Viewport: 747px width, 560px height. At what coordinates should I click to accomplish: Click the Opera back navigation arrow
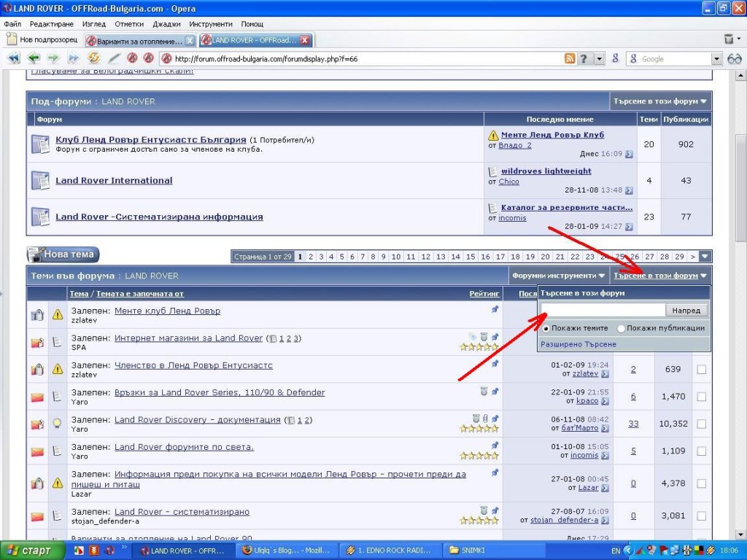click(34, 58)
